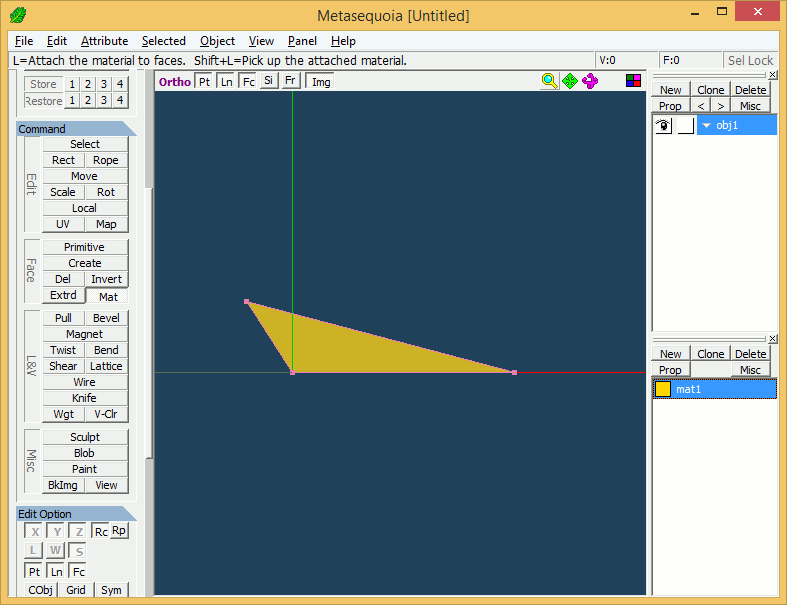Open Prop in material panel
The height and width of the screenshot is (605, 787).
(x=671, y=370)
